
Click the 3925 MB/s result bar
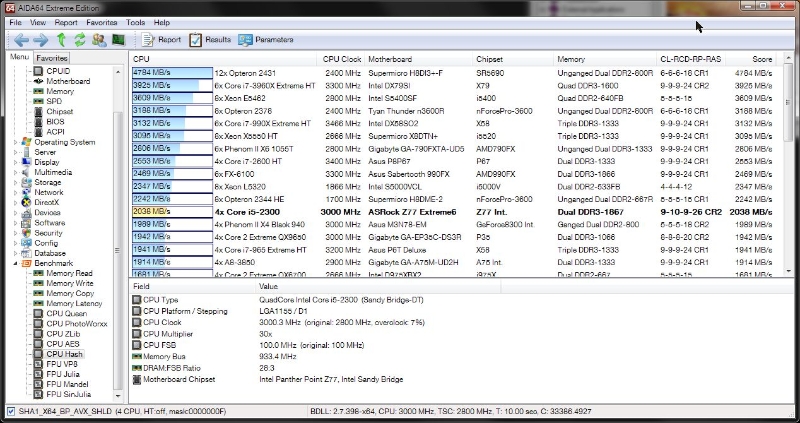coord(172,86)
